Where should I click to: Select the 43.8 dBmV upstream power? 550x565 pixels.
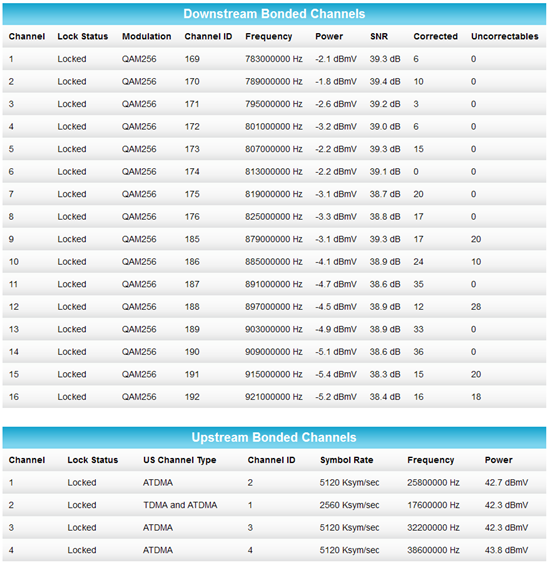(x=506, y=550)
